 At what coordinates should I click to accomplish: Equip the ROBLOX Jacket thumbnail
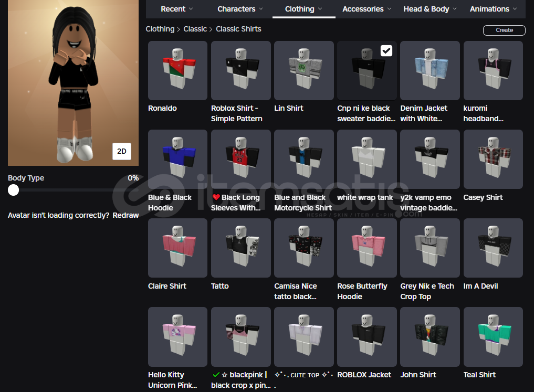click(367, 337)
